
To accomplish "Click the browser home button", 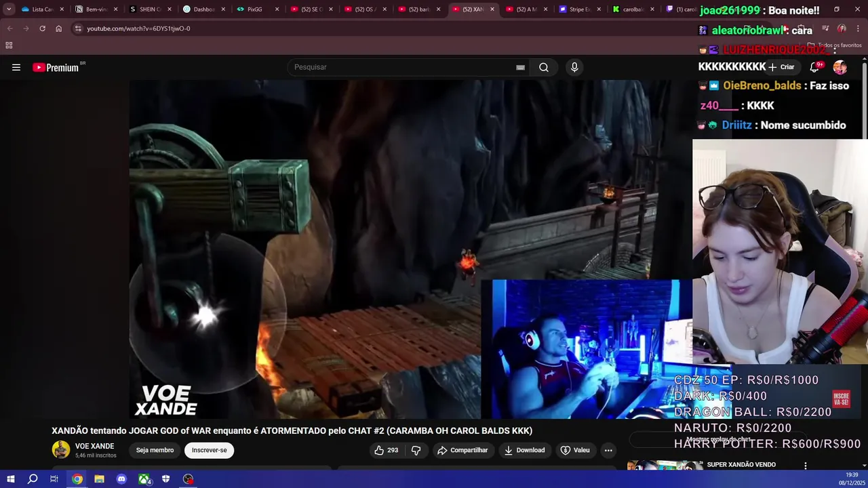I will (58, 28).
